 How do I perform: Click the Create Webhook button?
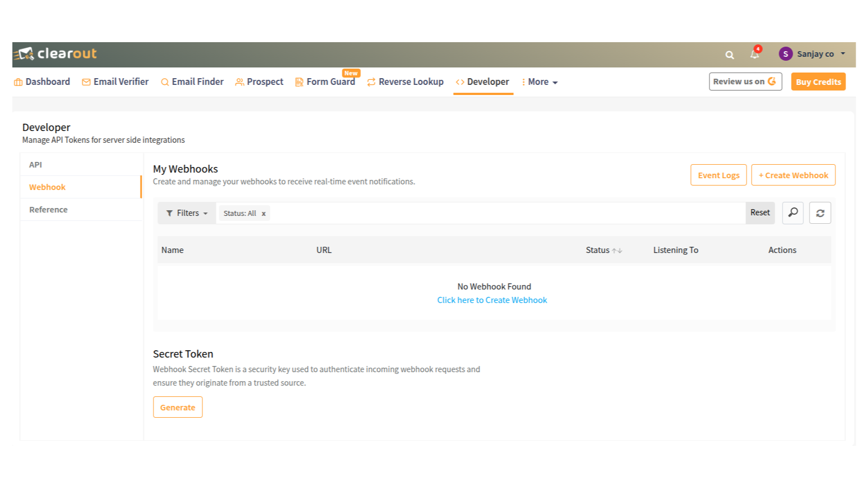(793, 175)
